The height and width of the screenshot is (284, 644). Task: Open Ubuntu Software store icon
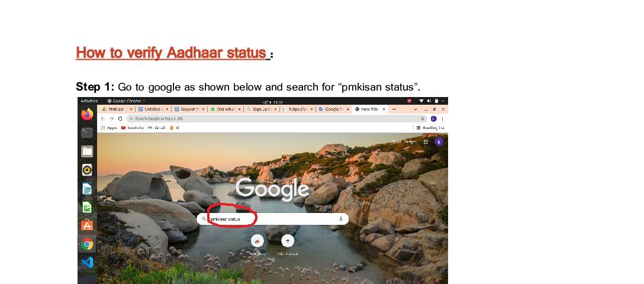tap(87, 225)
